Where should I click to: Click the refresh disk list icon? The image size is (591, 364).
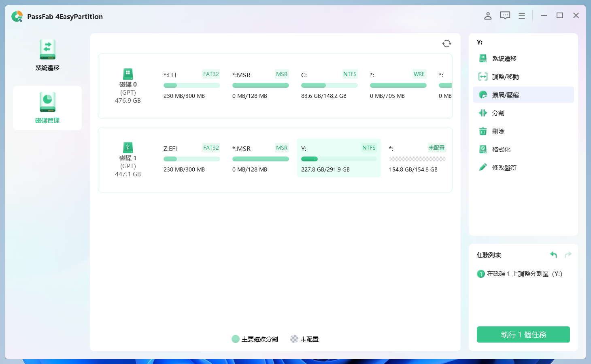pyautogui.click(x=446, y=44)
